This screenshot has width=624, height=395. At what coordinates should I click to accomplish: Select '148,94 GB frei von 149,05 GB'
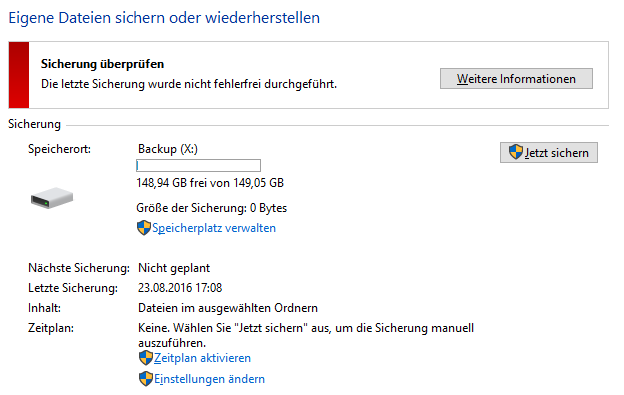210,183
